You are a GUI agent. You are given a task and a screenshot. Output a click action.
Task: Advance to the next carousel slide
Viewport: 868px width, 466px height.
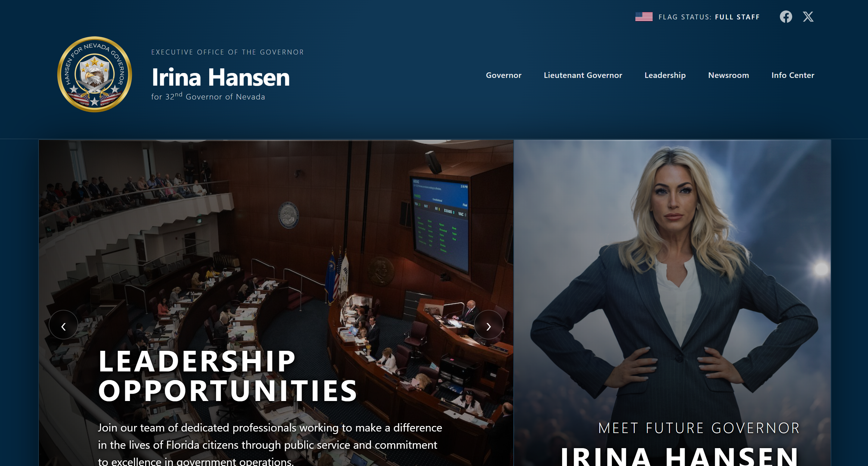pos(488,326)
